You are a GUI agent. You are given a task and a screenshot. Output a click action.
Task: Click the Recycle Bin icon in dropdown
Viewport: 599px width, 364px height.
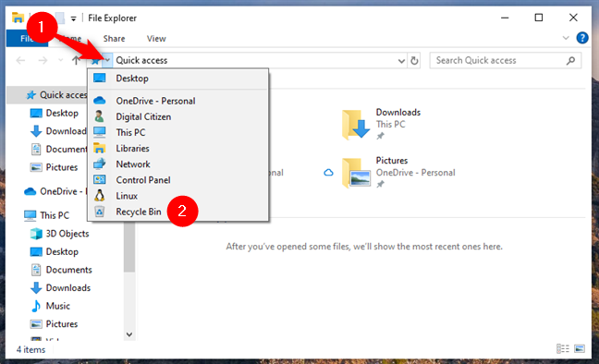pos(99,212)
